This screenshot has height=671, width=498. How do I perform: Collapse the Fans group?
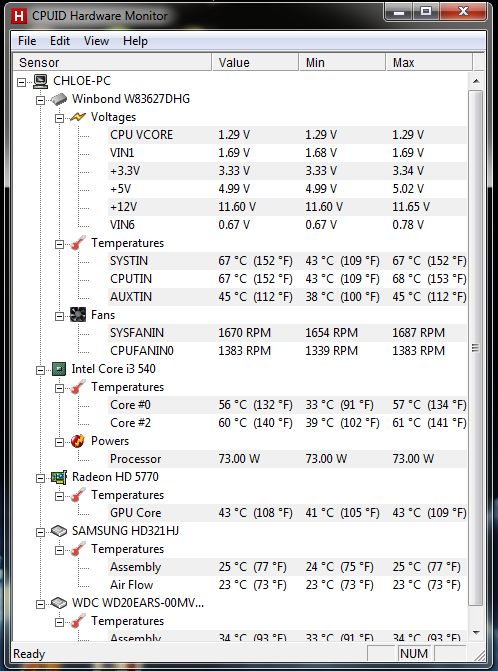(x=59, y=316)
